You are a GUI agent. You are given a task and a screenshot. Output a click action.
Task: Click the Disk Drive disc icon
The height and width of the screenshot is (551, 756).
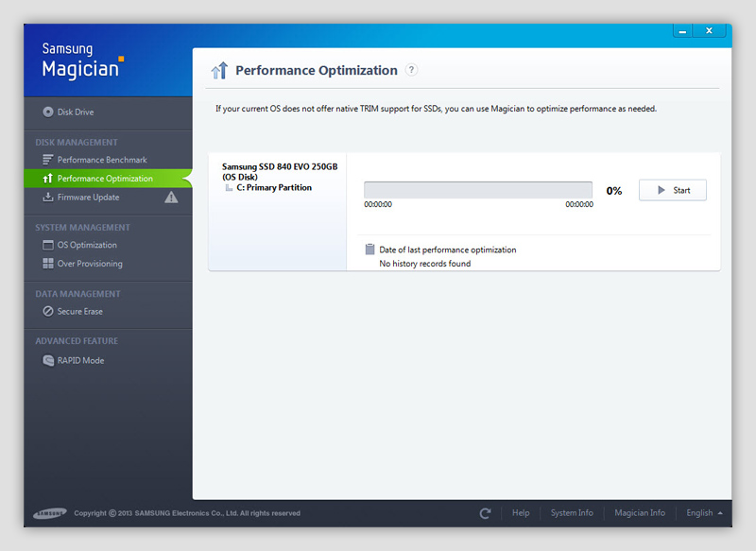[48, 112]
